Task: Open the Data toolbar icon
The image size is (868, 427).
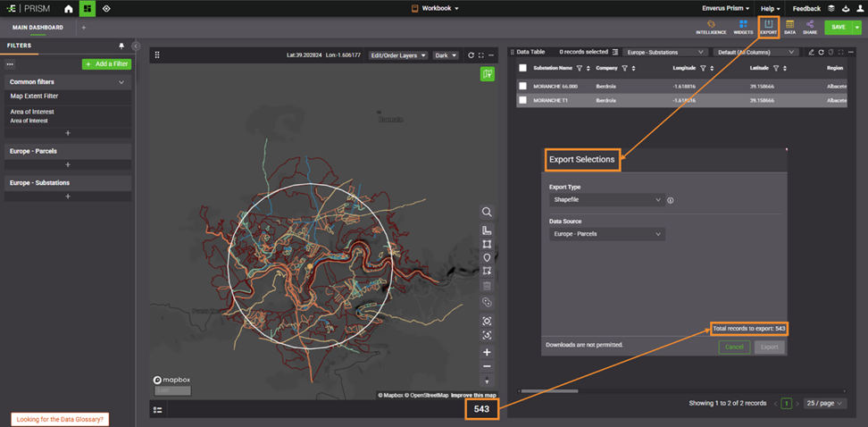Action: [x=790, y=27]
